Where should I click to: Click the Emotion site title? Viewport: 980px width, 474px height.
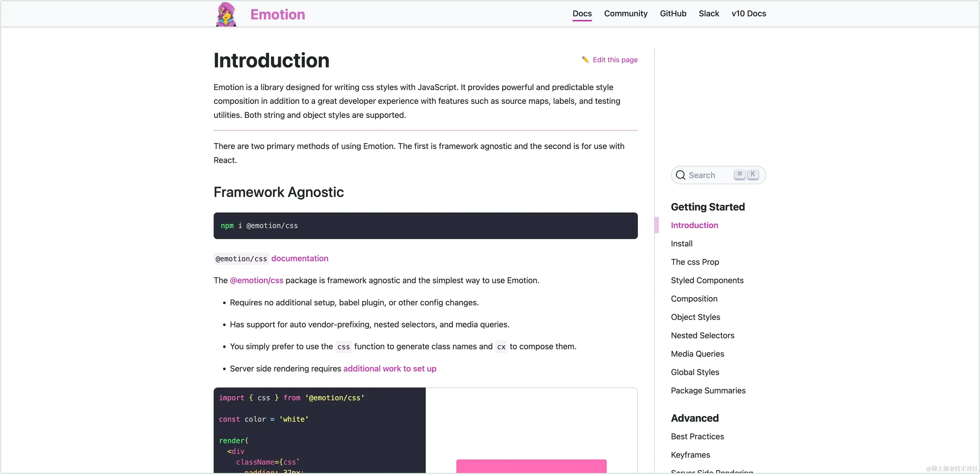coord(277,15)
